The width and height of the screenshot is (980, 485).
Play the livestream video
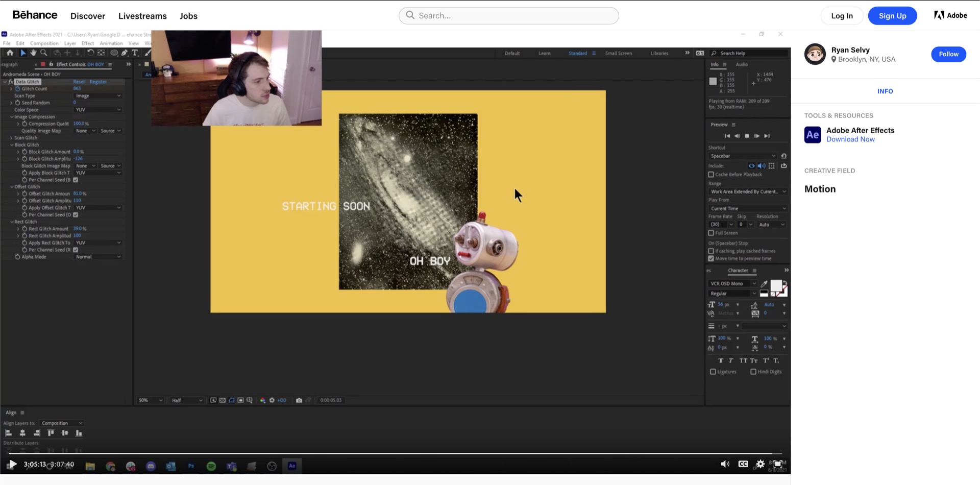12,464
